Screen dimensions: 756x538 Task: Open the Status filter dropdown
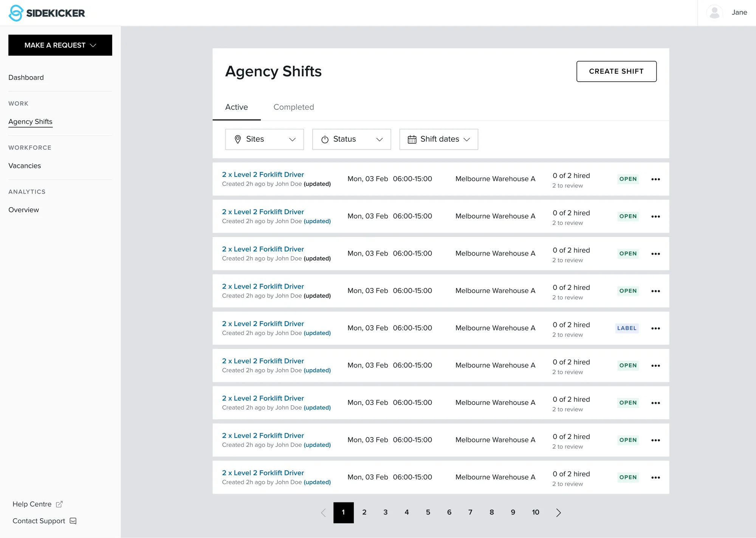(x=352, y=139)
